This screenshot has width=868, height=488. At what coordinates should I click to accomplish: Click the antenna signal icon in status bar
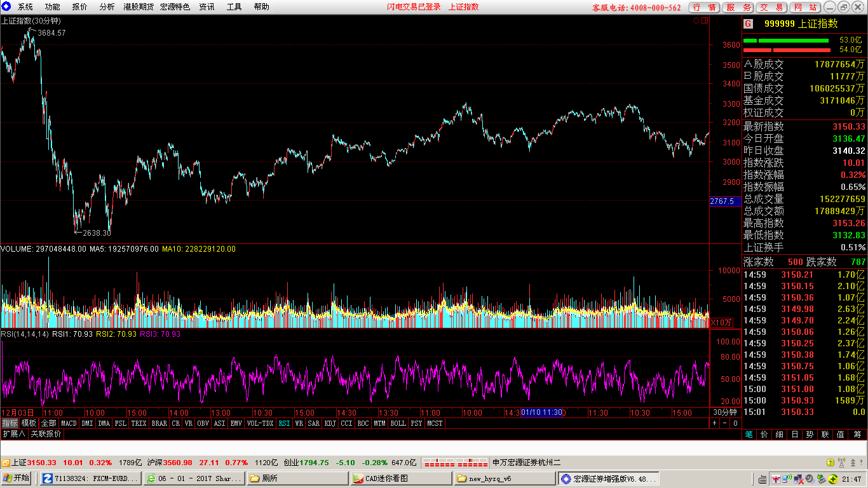point(842,463)
